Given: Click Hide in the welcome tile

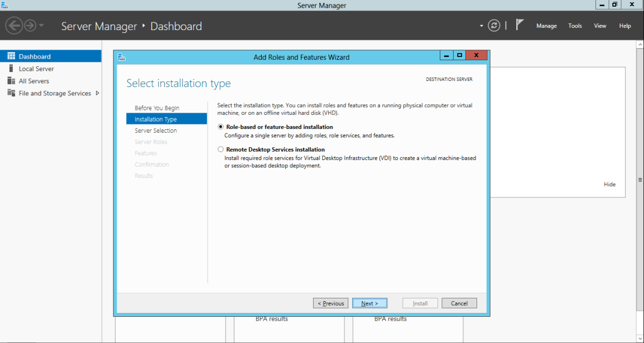Looking at the screenshot, I should pyautogui.click(x=609, y=184).
